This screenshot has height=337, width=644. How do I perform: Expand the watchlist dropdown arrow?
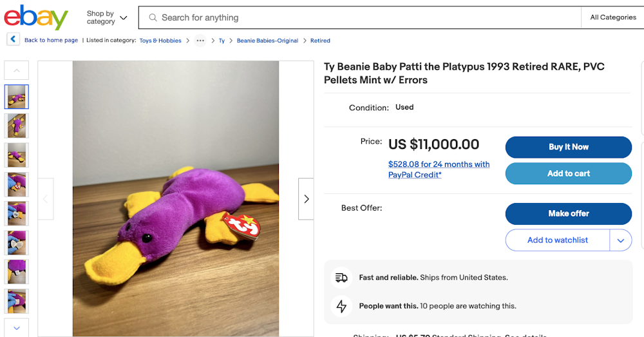tap(620, 240)
